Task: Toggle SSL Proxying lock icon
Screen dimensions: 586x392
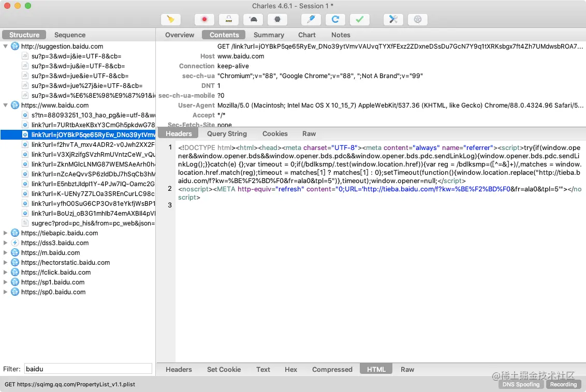Action: [229, 20]
